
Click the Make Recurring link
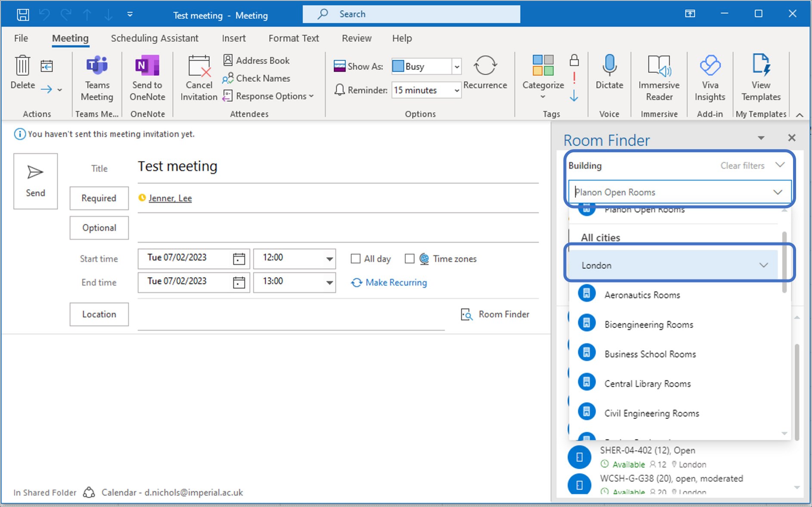(396, 283)
